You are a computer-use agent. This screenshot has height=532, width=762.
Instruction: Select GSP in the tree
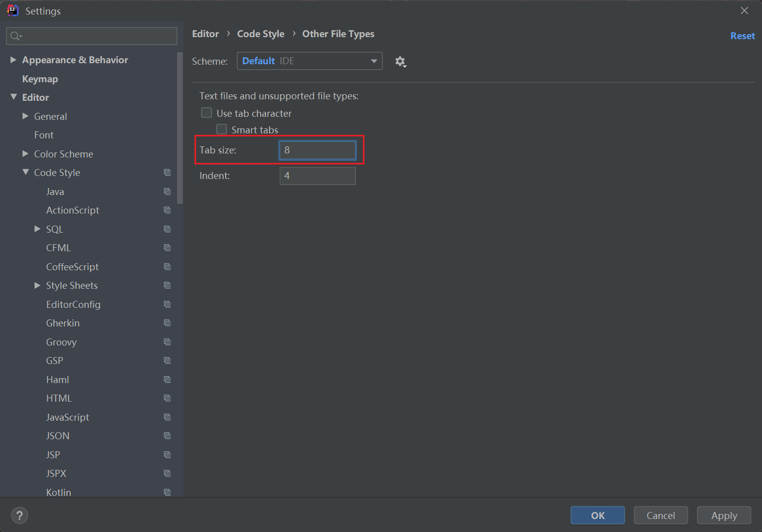(55, 361)
